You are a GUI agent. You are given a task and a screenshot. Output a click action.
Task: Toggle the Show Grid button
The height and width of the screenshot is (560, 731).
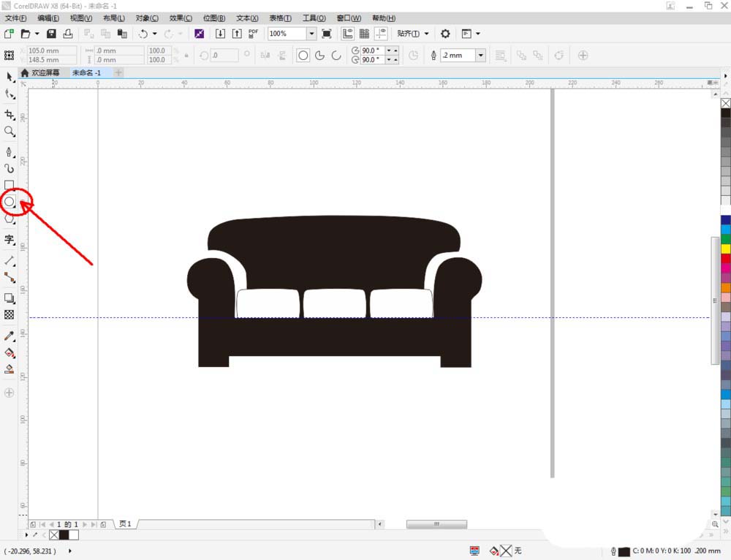pos(364,34)
